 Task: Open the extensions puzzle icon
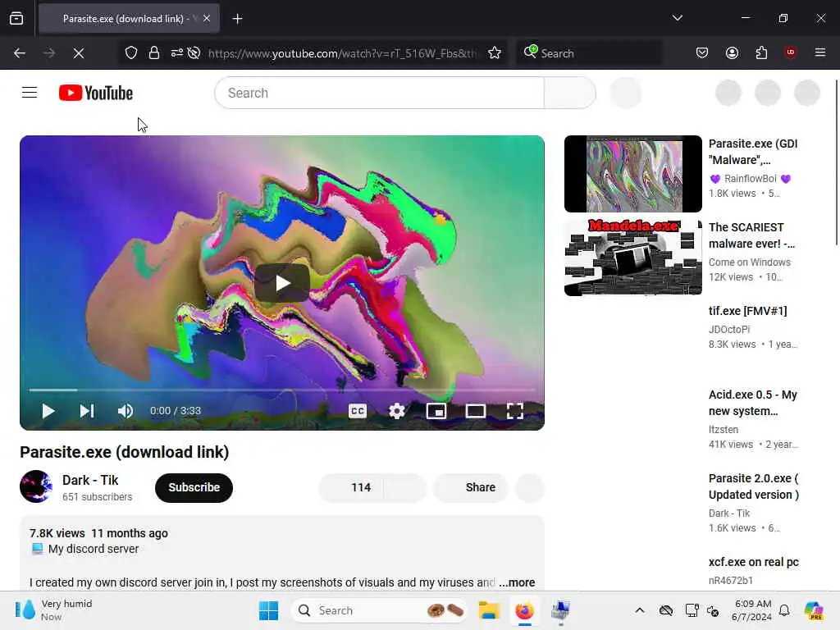click(761, 52)
